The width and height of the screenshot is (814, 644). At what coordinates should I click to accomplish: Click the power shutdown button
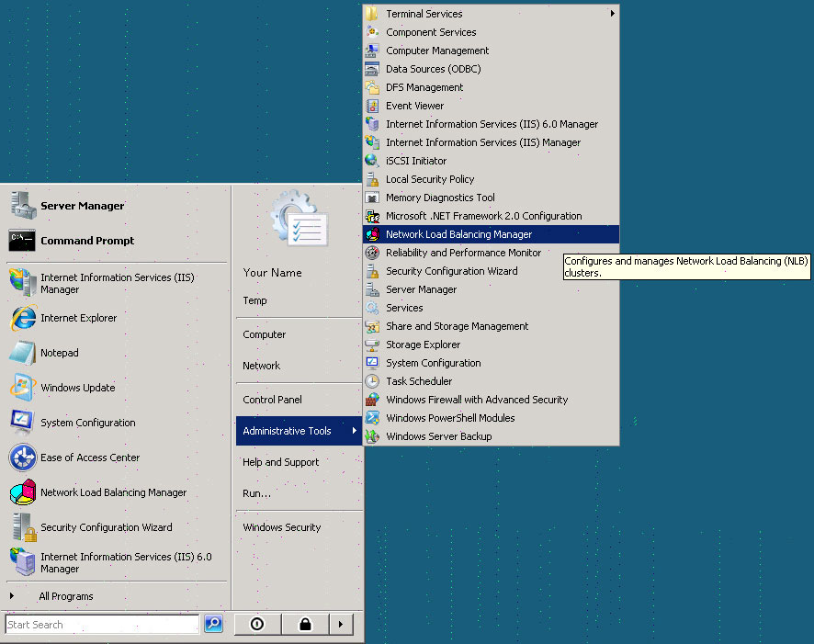(x=257, y=624)
